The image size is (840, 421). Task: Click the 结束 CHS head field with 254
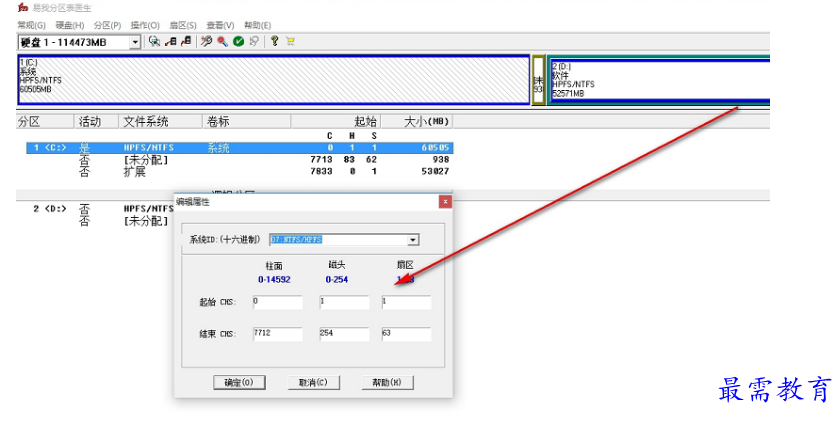[x=344, y=334]
